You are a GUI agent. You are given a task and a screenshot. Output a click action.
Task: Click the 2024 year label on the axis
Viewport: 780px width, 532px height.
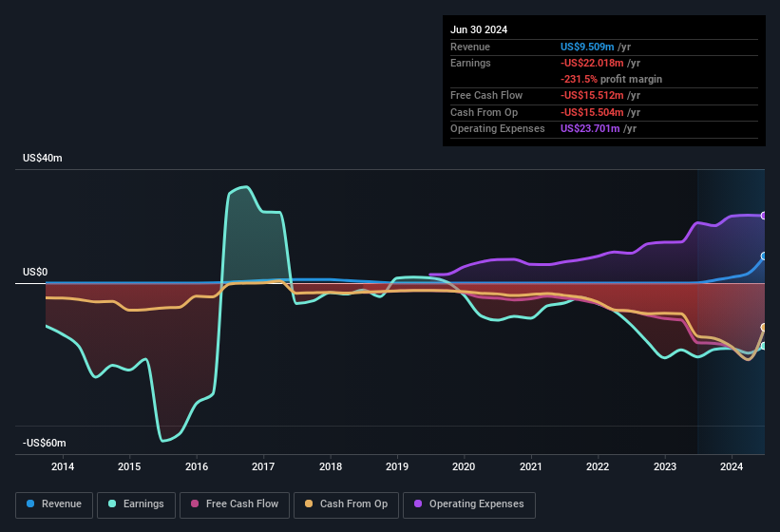732,466
